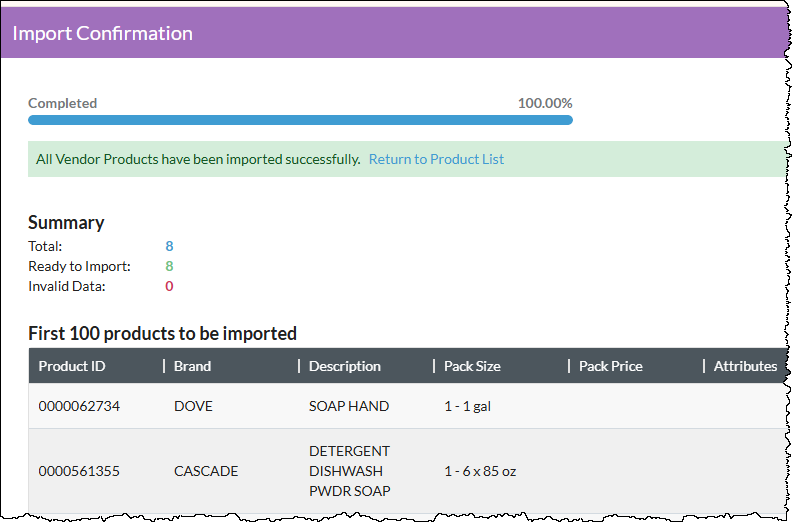792x522 pixels.
Task: Open the Return to Product List link
Action: pos(436,159)
